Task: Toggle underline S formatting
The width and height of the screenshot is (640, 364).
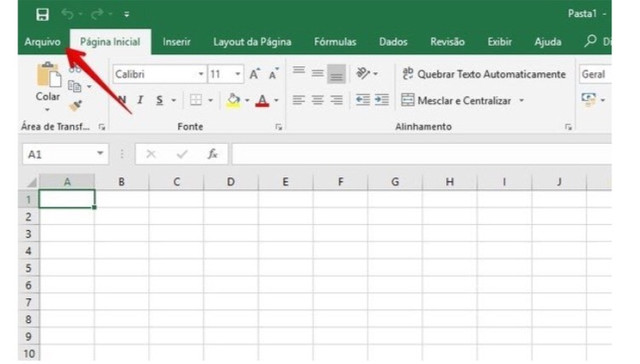Action: 160,100
